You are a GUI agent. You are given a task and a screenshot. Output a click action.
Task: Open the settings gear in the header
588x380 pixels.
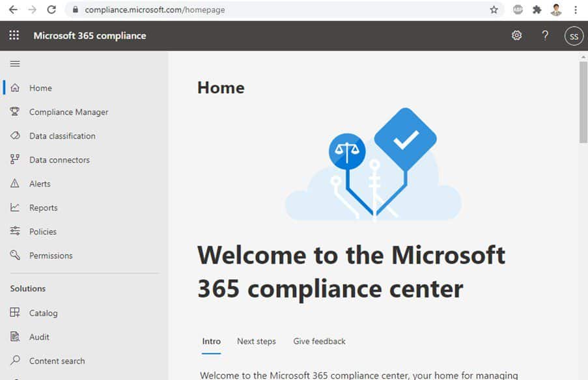[x=517, y=35]
